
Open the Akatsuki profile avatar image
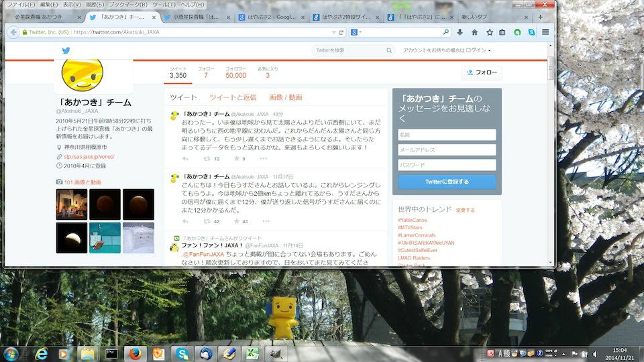pyautogui.click(x=83, y=74)
